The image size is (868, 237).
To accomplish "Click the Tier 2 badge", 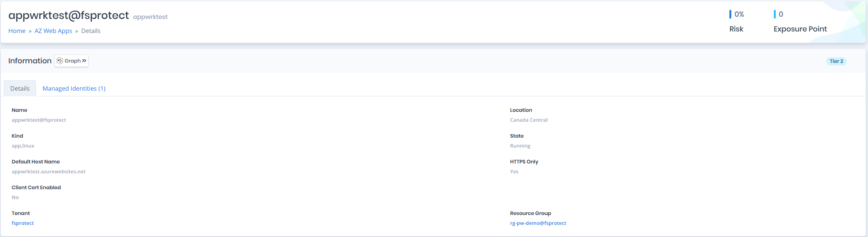I will point(836,61).
